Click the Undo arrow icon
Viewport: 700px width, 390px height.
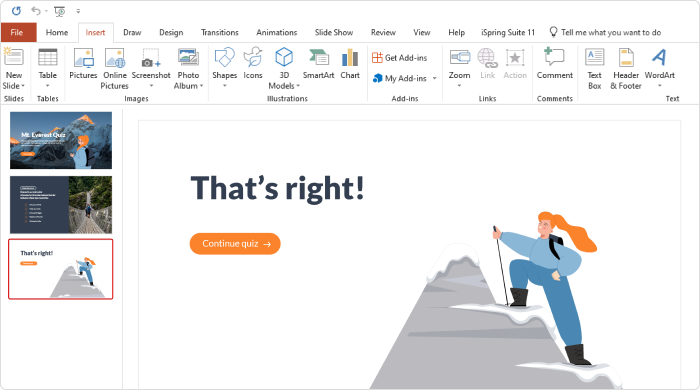pyautogui.click(x=35, y=11)
